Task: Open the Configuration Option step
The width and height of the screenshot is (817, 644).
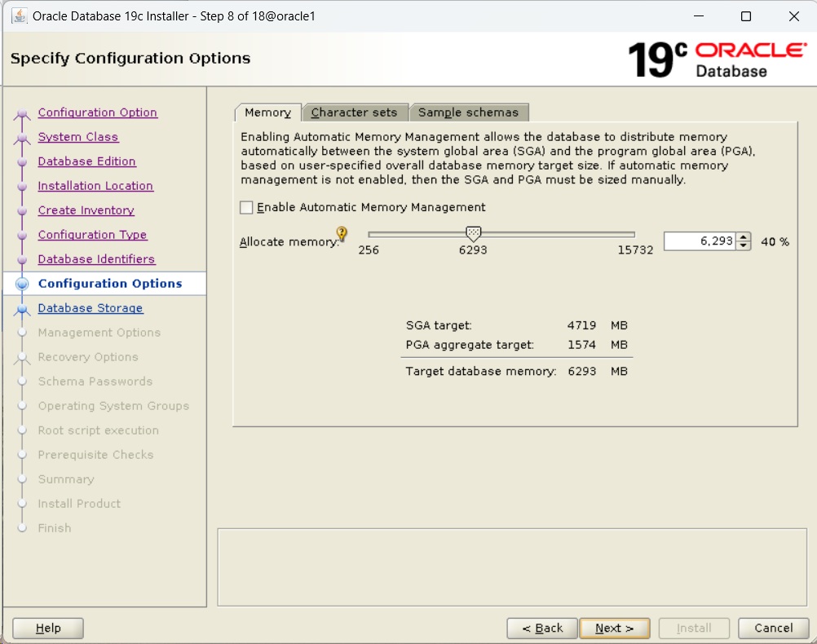Action: pos(97,112)
